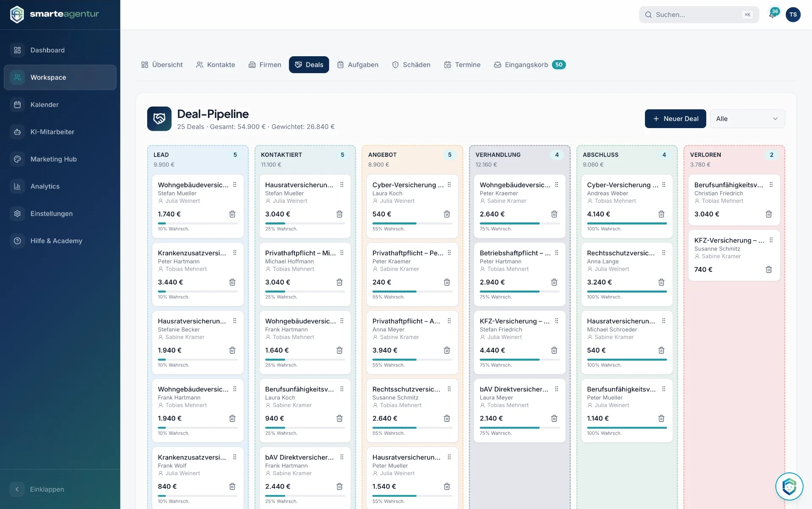
Task: Open Hilfe & Academy in the sidebar
Action: (x=60, y=241)
